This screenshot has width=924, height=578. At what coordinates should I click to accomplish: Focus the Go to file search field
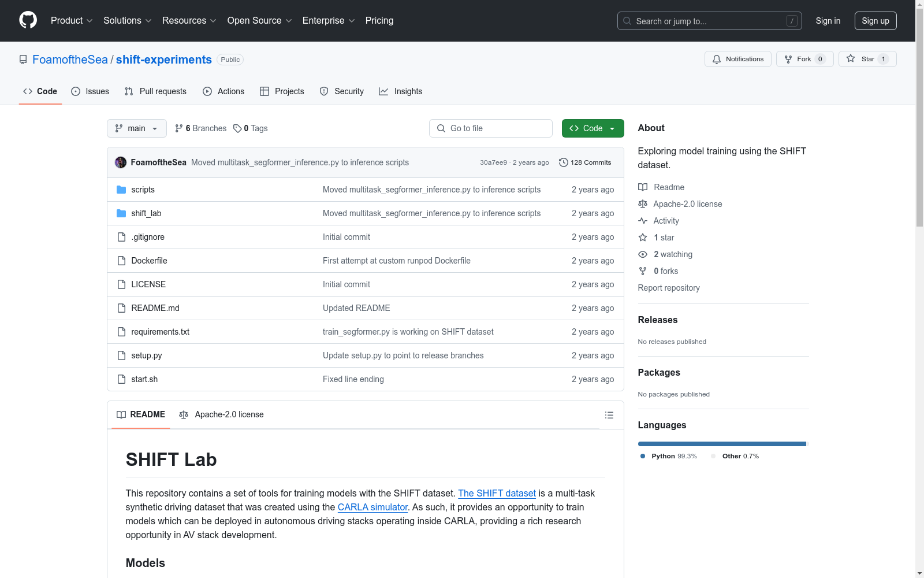[x=491, y=128]
